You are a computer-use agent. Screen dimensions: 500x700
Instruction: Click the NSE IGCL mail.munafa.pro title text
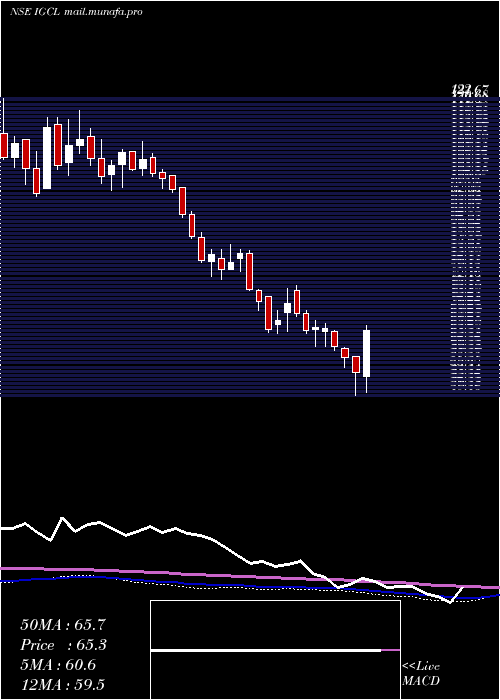coord(76,12)
